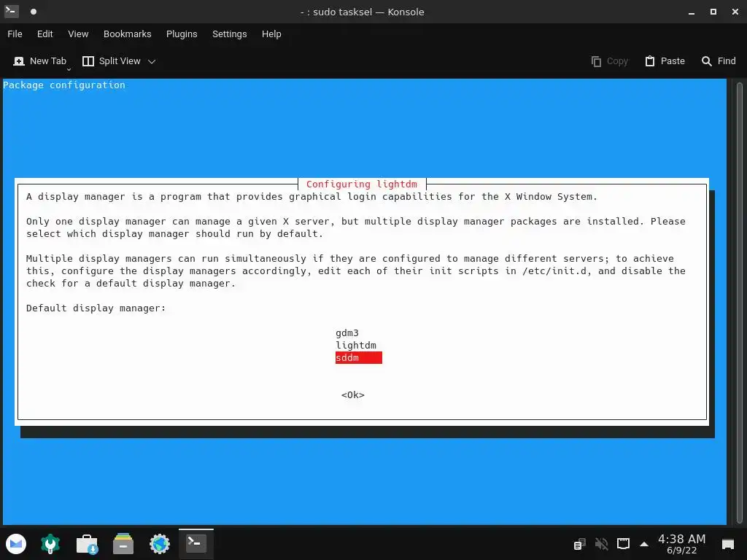The width and height of the screenshot is (747, 560).
Task: Open the Help menu
Action: pos(271,34)
